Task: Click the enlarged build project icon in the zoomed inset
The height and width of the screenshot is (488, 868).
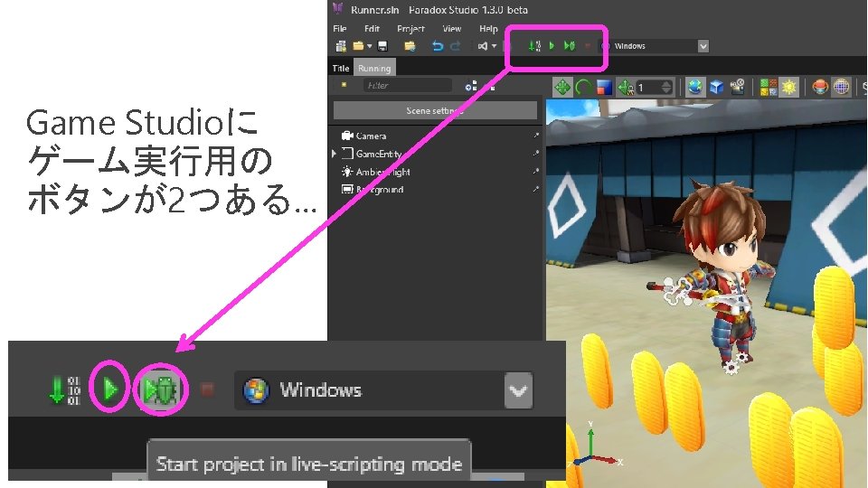Action: coord(64,390)
